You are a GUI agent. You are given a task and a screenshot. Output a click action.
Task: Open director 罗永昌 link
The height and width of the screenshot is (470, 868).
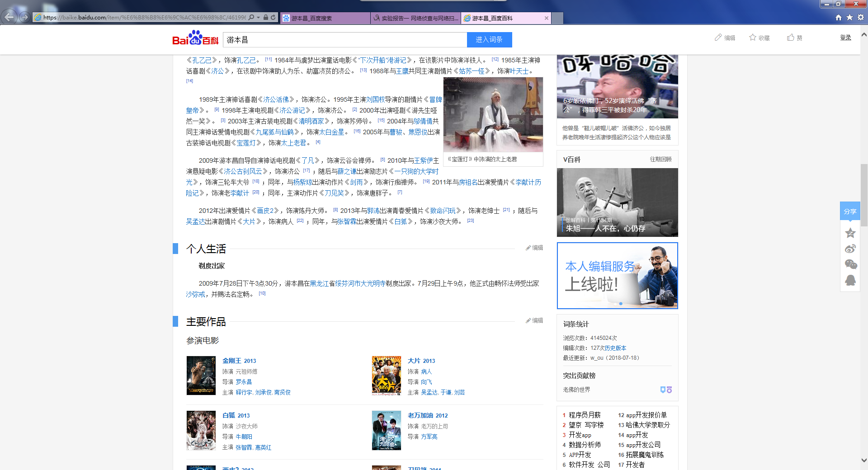click(244, 382)
